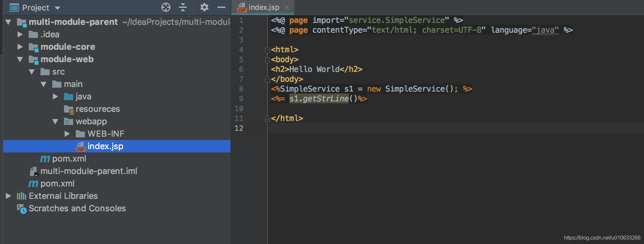This screenshot has width=644, height=244.
Task: Click the src folder icon
Action: (45, 72)
